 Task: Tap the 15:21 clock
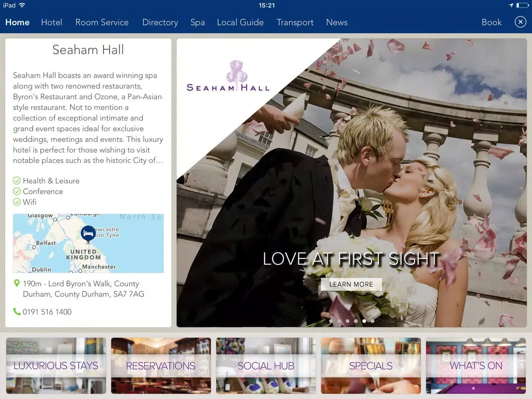pos(266,5)
